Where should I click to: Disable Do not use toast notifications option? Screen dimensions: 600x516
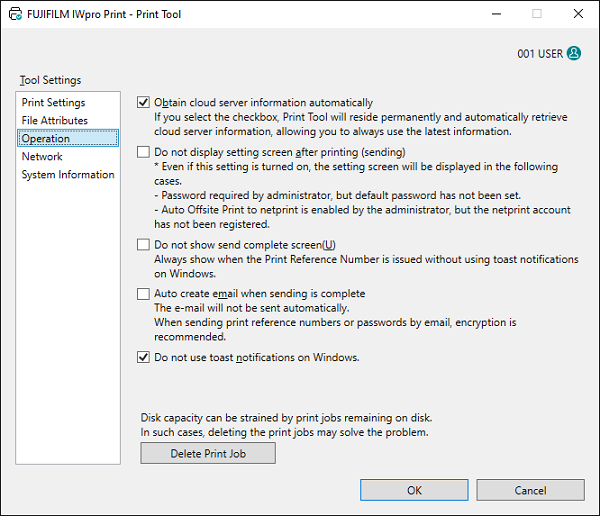point(142,357)
